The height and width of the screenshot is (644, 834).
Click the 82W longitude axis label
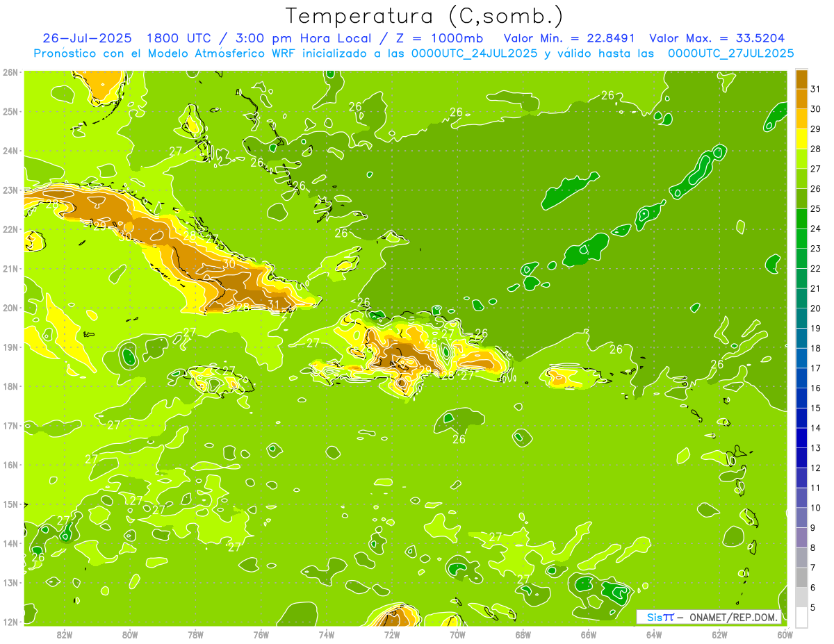click(65, 634)
